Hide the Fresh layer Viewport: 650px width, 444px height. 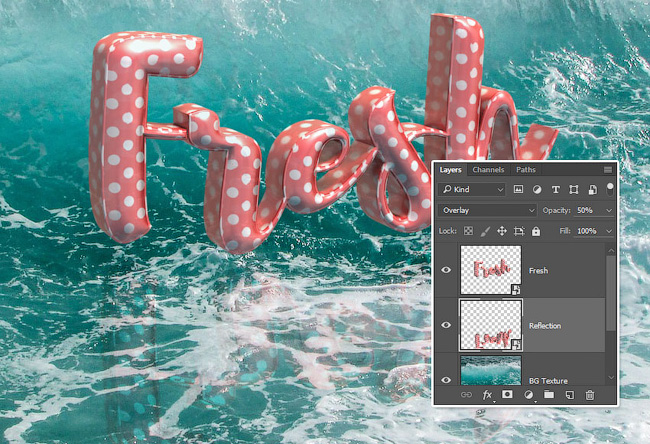[x=446, y=270]
